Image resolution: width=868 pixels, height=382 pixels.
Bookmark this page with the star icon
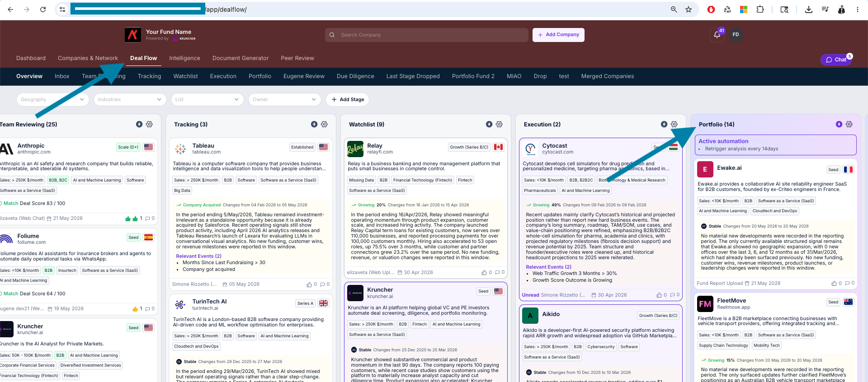point(689,9)
